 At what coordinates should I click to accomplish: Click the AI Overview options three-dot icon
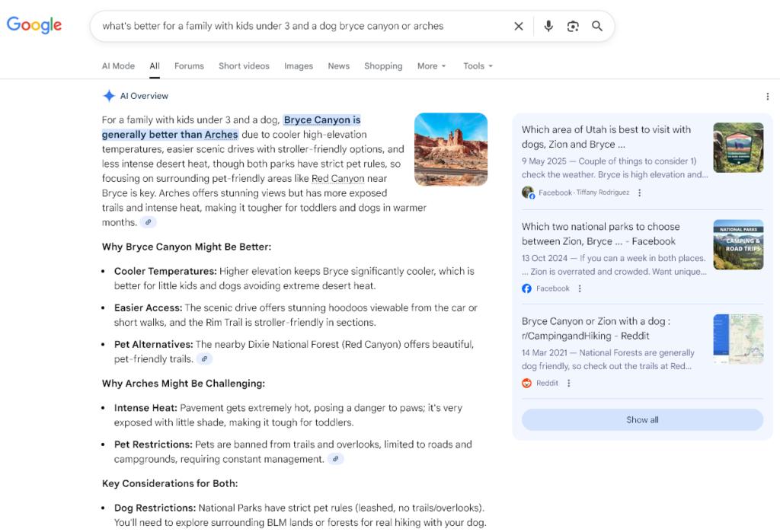pyautogui.click(x=768, y=96)
